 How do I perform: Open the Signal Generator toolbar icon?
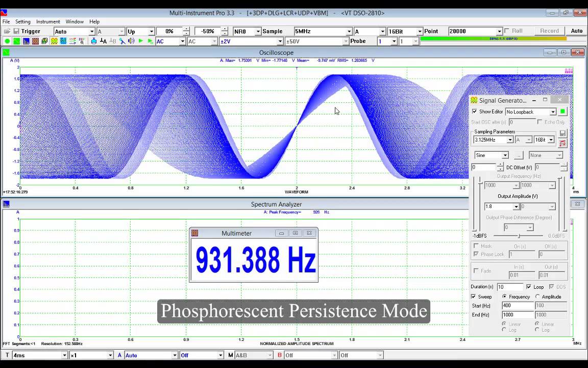pos(54,41)
